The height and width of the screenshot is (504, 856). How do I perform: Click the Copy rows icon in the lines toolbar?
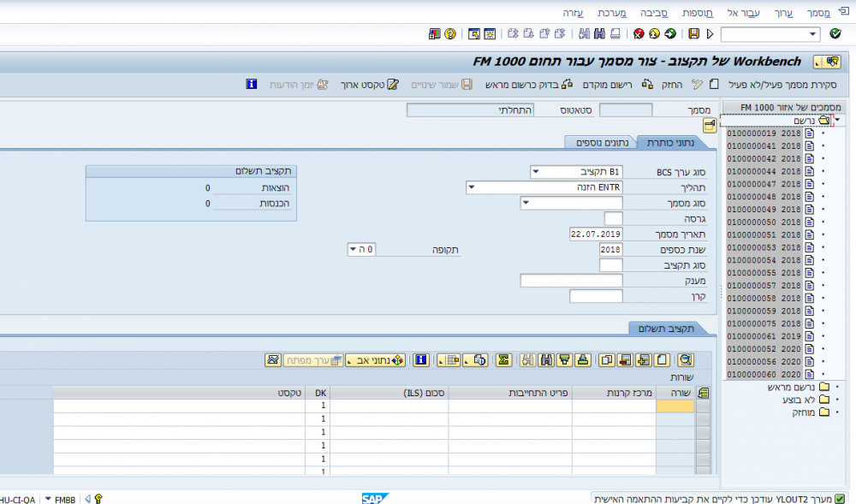(x=607, y=360)
